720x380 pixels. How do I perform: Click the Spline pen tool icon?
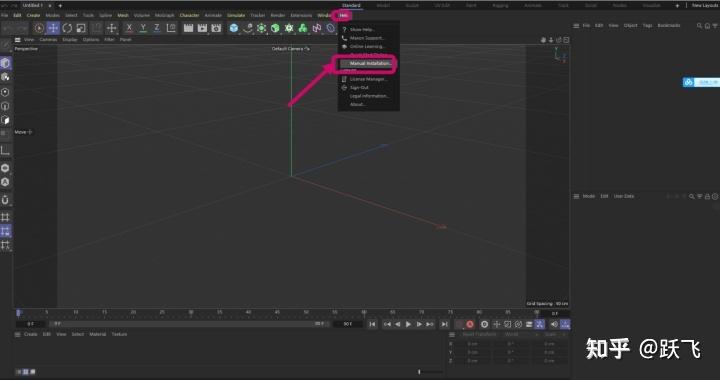coord(248,28)
